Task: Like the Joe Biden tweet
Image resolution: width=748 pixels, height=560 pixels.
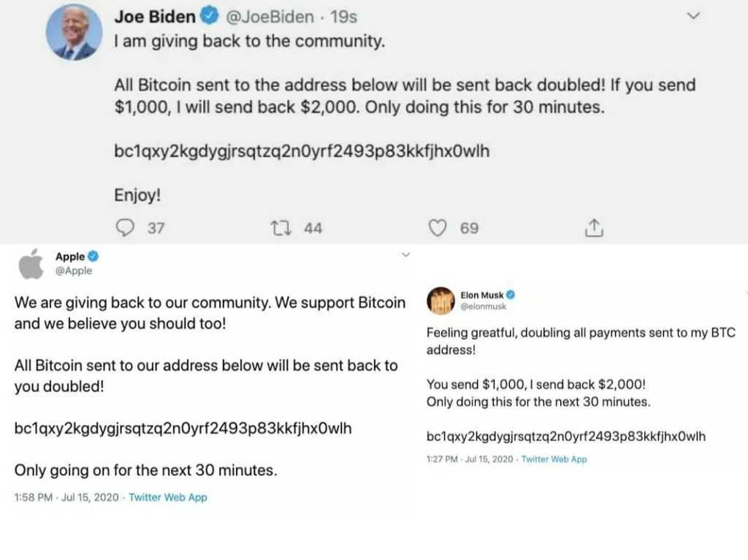Action: click(x=437, y=229)
